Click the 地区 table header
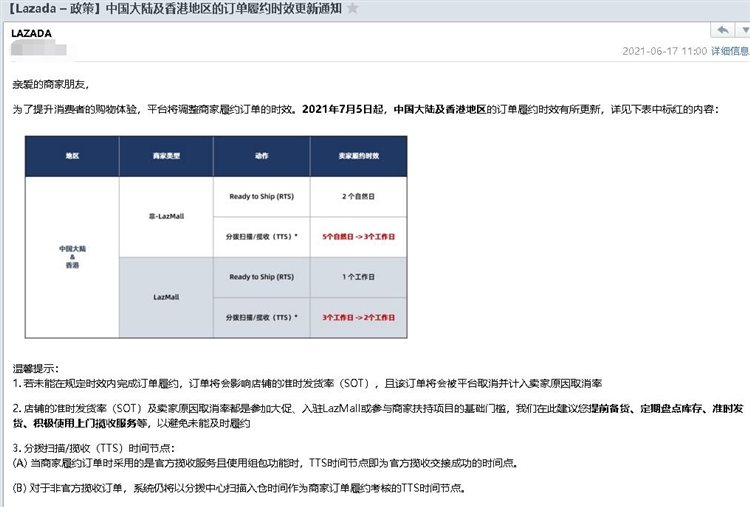 pyautogui.click(x=72, y=156)
